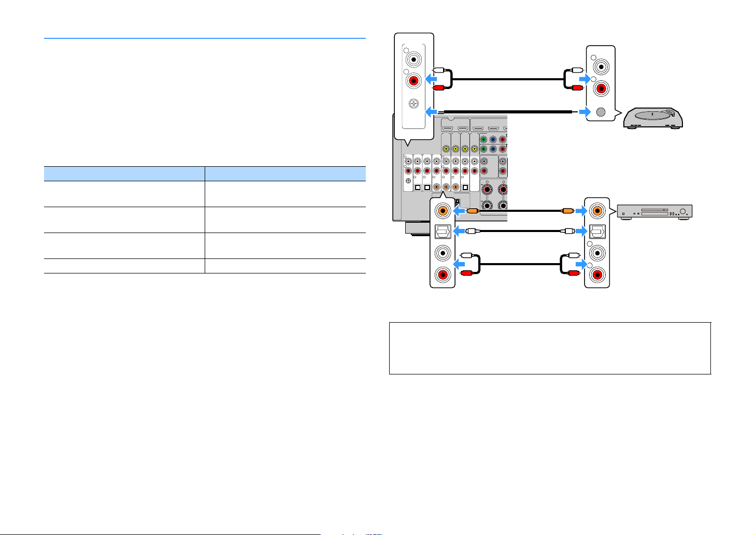Click the ground wire running to the turntable
This screenshot has height=535, width=756.
[508, 111]
